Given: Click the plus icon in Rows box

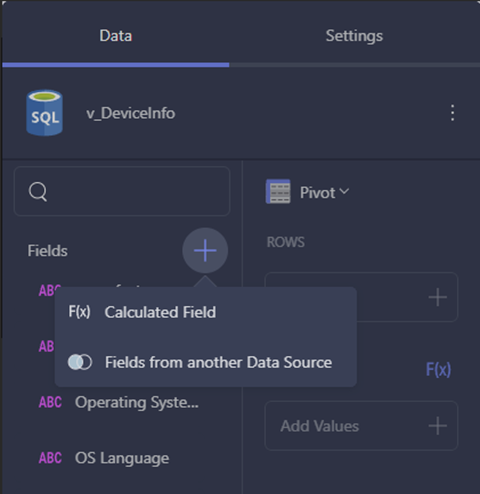Looking at the screenshot, I should click(437, 297).
